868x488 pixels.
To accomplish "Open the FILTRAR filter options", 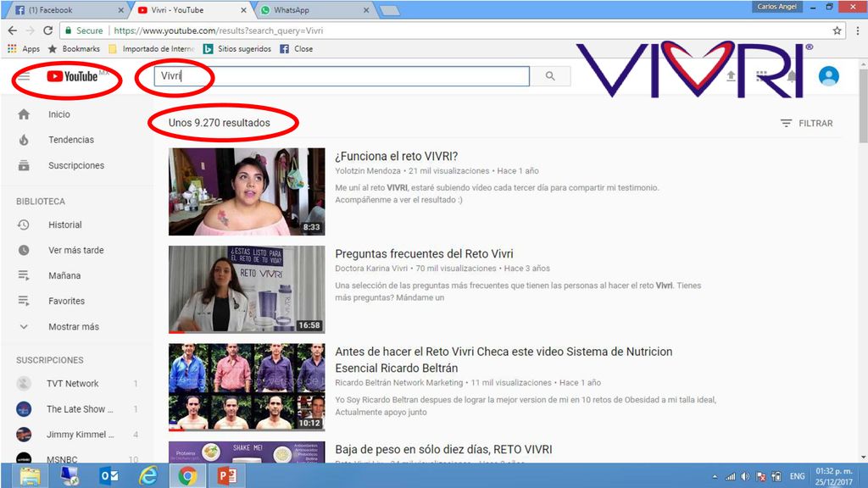I will coord(807,124).
